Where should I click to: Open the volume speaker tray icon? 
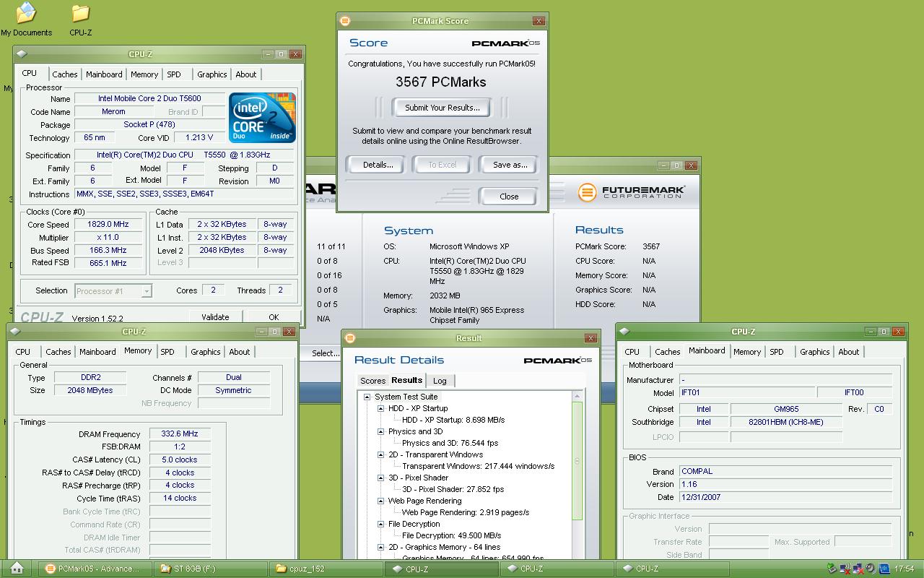coord(871,569)
